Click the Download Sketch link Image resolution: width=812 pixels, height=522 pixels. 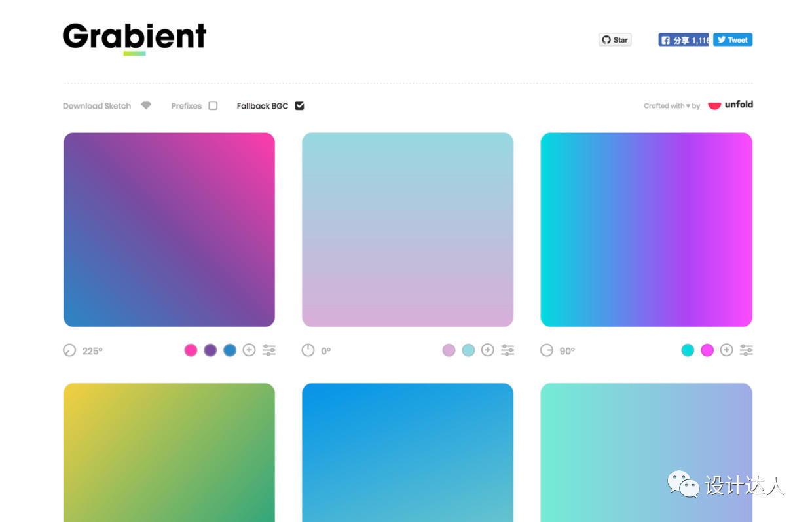click(x=97, y=106)
